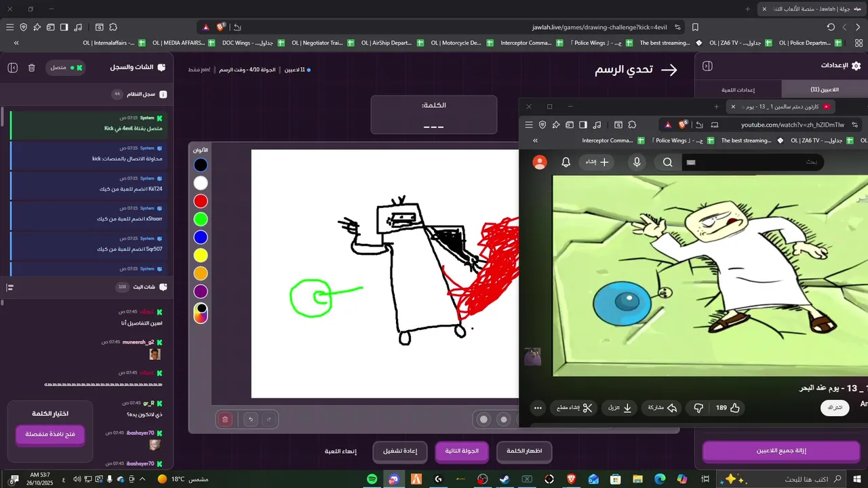868x488 pixels.
Task: Collapse the settings panel
Action: pos(707,66)
